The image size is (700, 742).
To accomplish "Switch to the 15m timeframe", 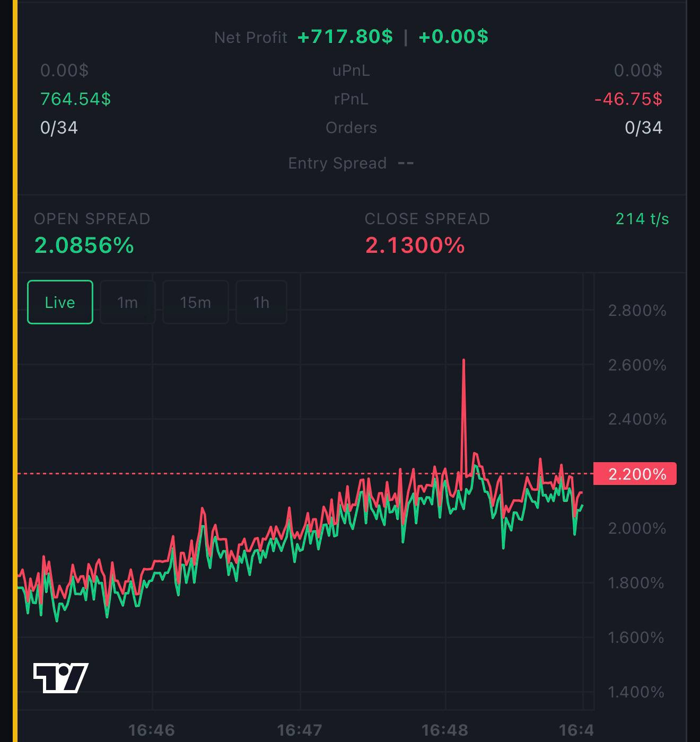I will [x=195, y=302].
